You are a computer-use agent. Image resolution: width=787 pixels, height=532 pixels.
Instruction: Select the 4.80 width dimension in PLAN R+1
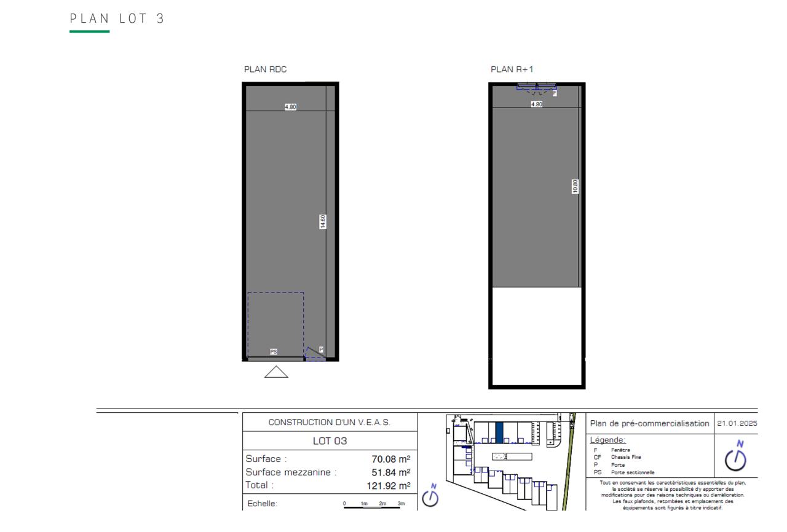pyautogui.click(x=537, y=104)
